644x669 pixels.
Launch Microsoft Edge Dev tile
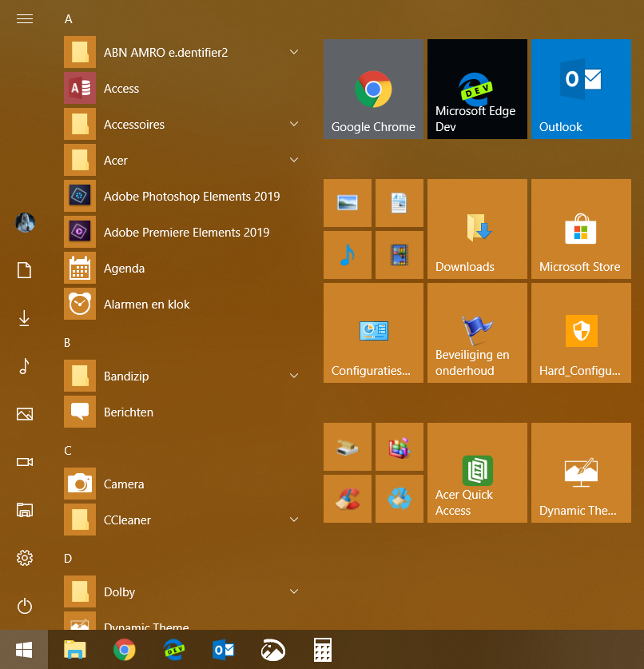point(477,89)
